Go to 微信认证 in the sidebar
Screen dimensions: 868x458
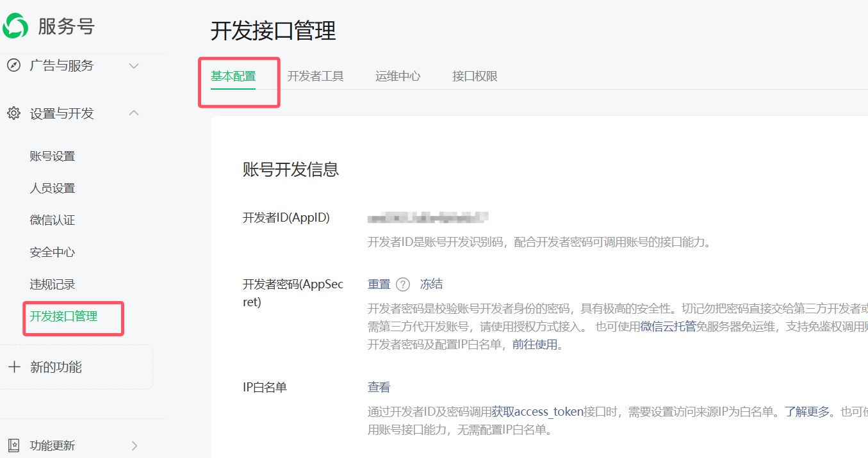pyautogui.click(x=53, y=220)
